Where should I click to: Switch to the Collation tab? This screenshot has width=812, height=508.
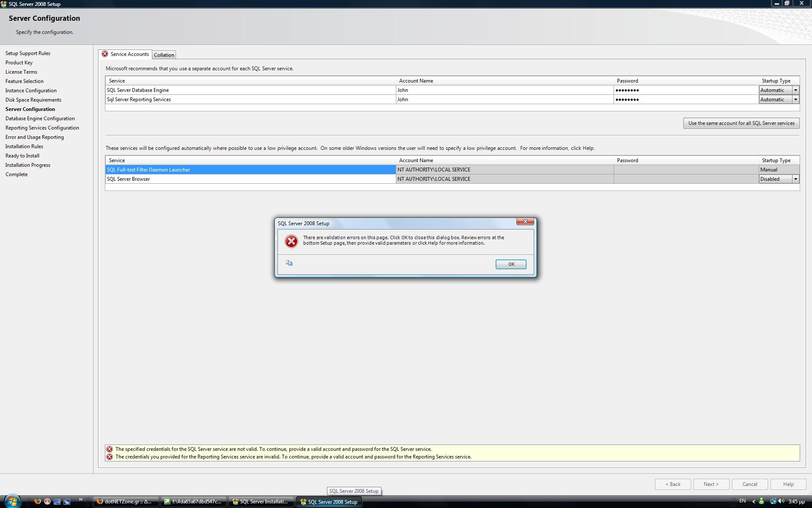164,55
